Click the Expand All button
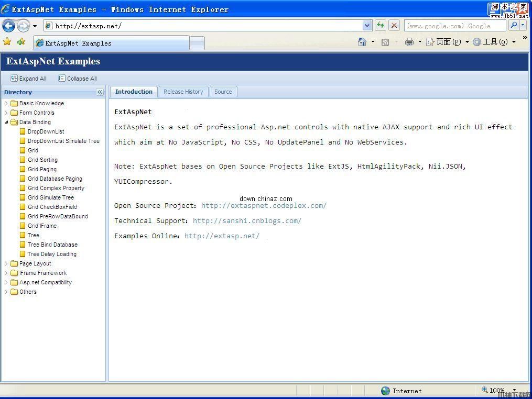The width and height of the screenshot is (532, 399). (28, 79)
